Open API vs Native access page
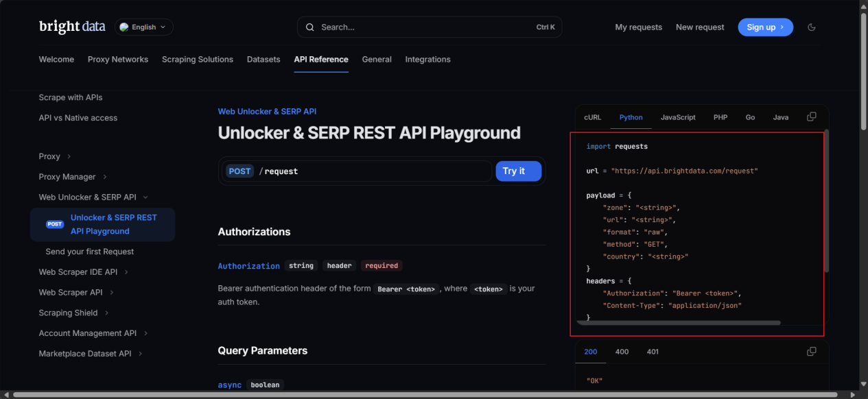Viewport: 868px width, 399px height. click(x=78, y=118)
